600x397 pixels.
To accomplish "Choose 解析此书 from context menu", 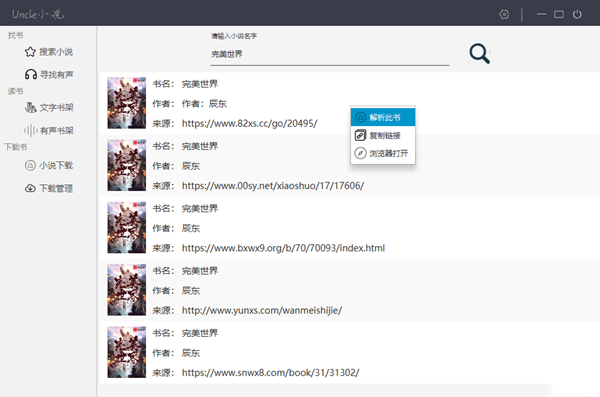I will pos(383,117).
